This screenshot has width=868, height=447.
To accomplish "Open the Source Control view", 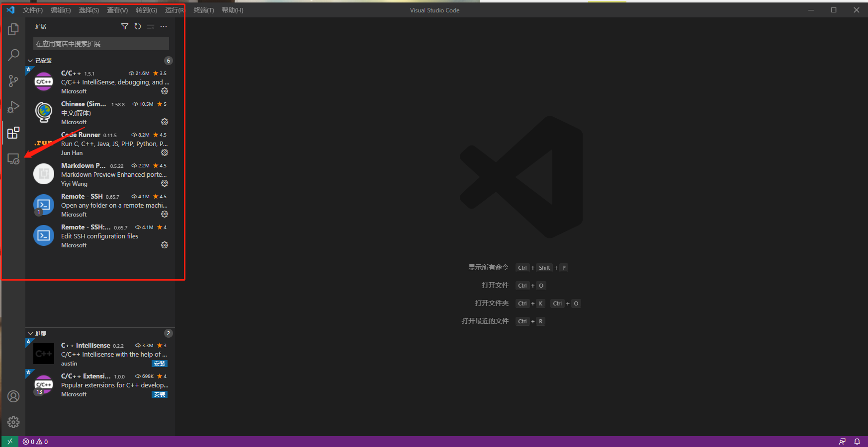I will click(13, 81).
